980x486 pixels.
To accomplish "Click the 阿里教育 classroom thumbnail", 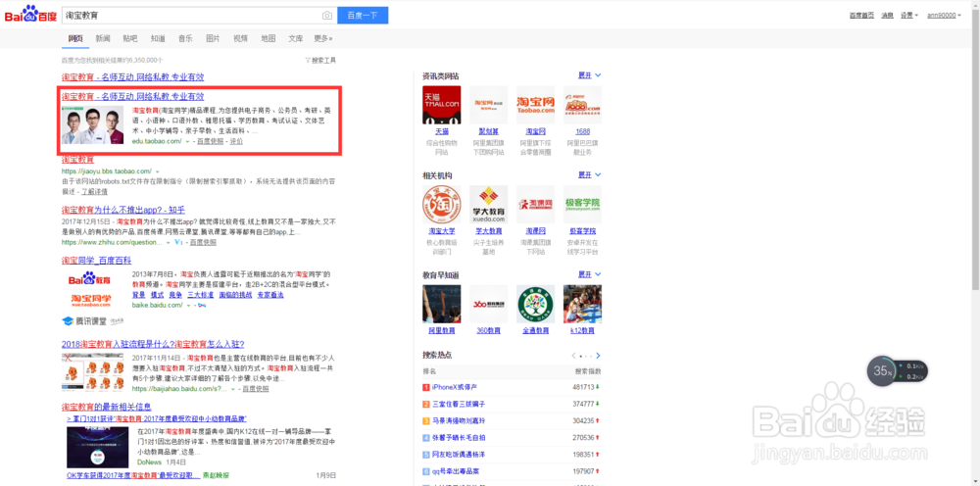I will click(x=442, y=304).
